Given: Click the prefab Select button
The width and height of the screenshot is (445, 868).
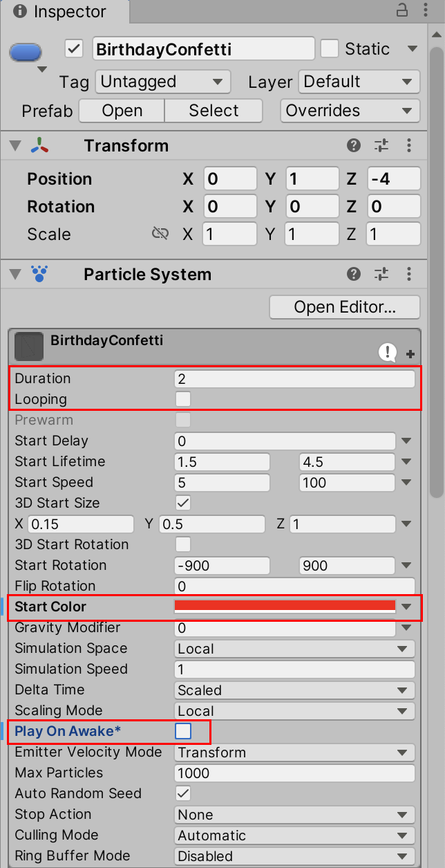Looking at the screenshot, I should pyautogui.click(x=214, y=111).
